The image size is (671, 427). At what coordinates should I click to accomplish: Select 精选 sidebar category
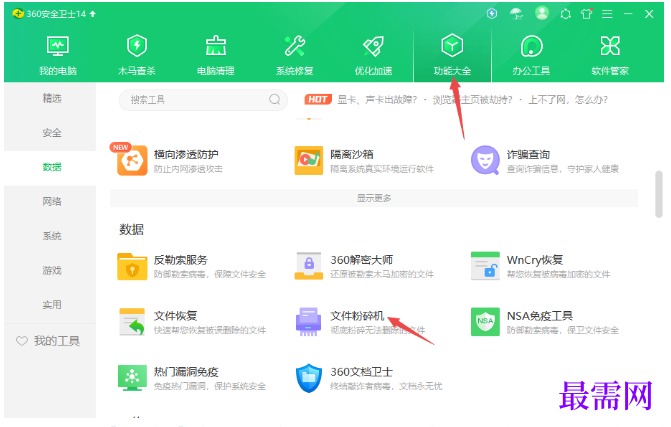coord(52,98)
